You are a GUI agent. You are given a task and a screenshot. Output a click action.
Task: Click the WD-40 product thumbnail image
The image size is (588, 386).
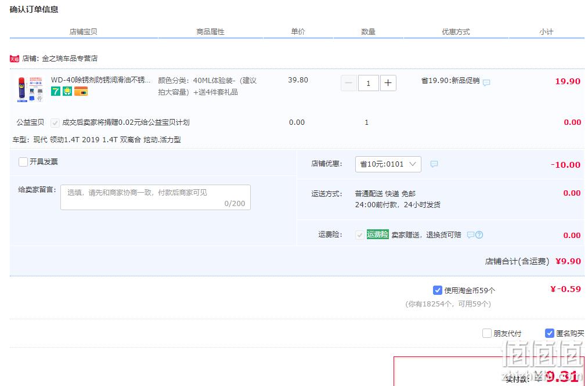tap(30, 89)
